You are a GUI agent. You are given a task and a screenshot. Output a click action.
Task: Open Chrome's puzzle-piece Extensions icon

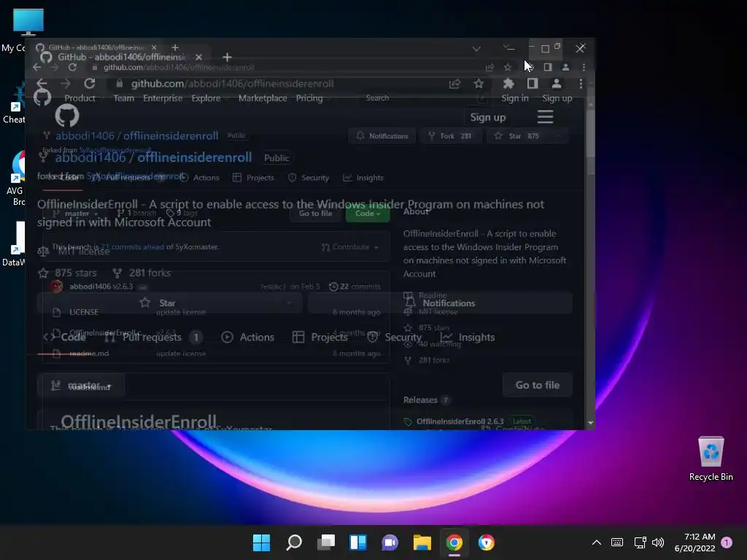click(x=508, y=84)
